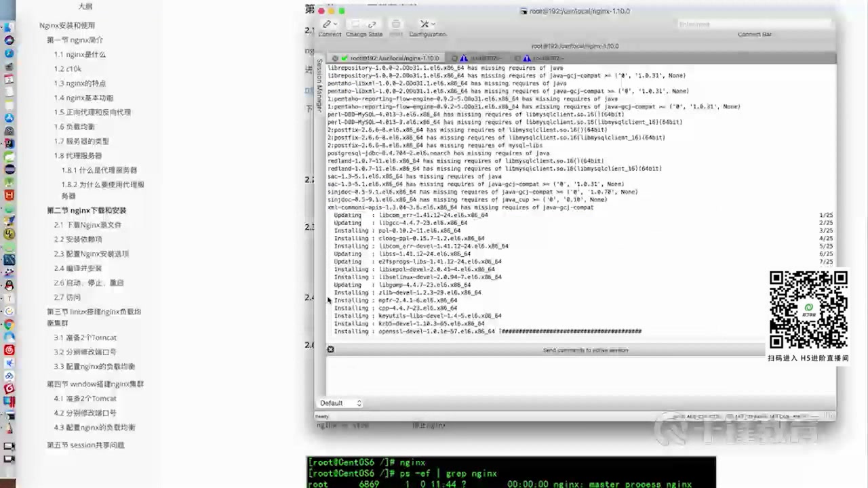Open 2.4 编译并安装
Screen dimensions: 868x488
coord(78,268)
